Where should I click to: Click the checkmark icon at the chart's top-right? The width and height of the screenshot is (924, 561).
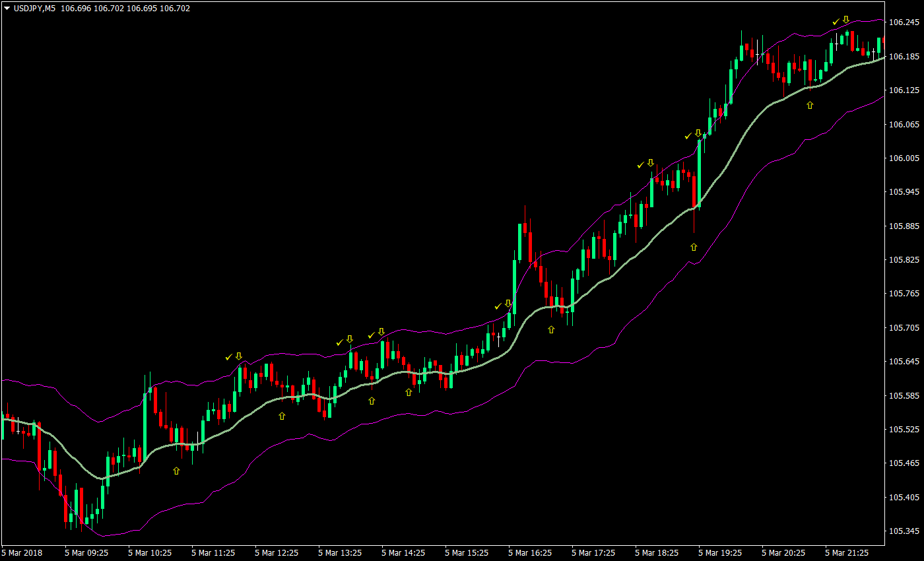[x=834, y=20]
